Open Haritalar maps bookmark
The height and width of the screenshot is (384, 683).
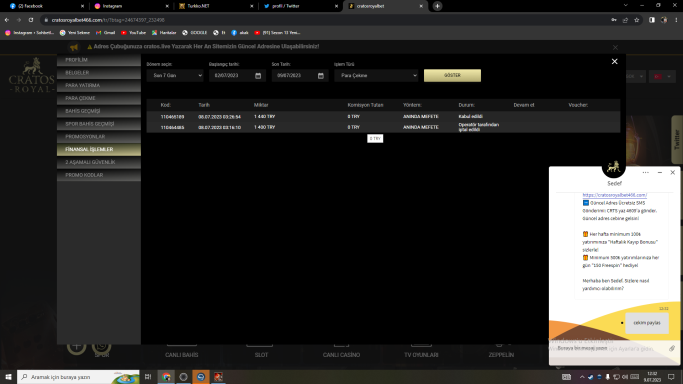coord(164,33)
